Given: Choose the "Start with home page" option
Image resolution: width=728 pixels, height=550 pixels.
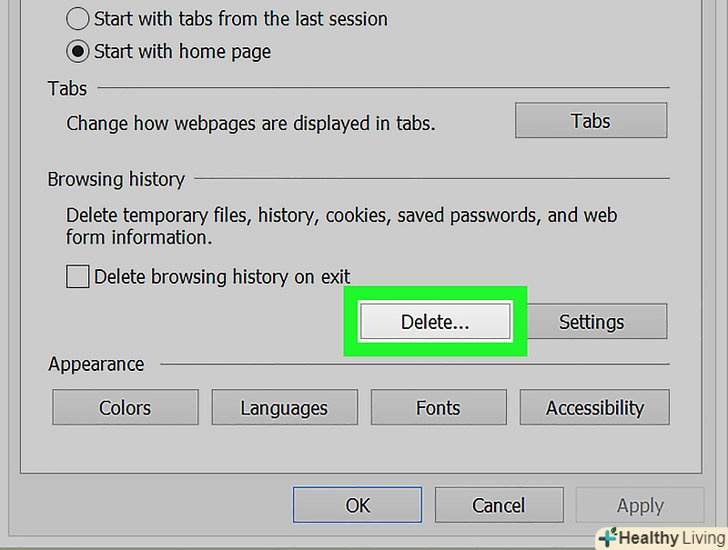Looking at the screenshot, I should point(76,51).
